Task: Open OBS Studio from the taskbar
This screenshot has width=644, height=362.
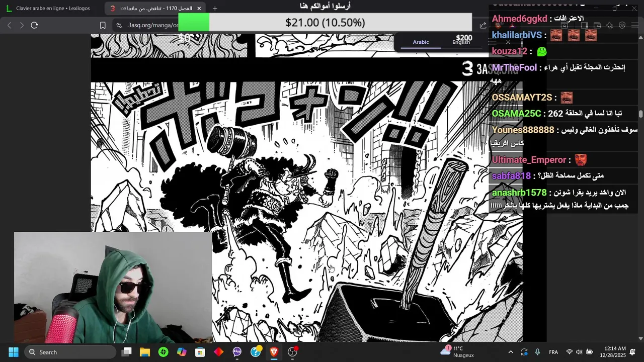Action: point(292,352)
